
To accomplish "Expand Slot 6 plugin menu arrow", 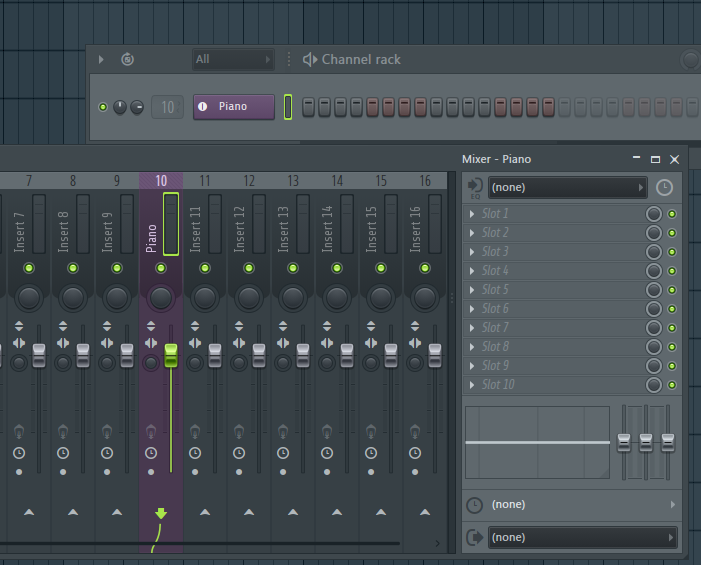I will pos(472,309).
